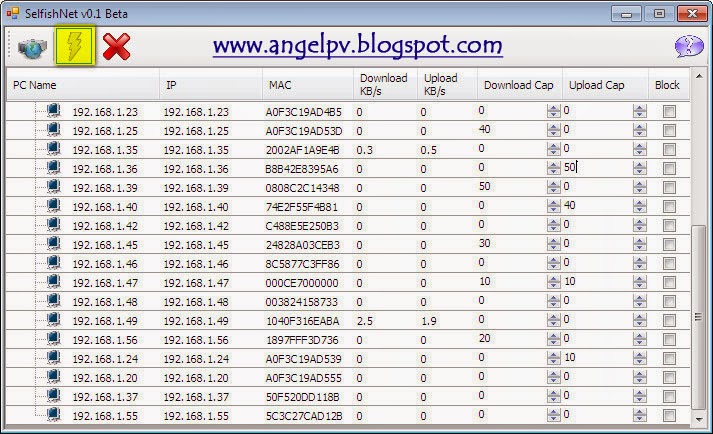Adjust Download Cap spinner for 192.168.1.39
Viewport: 713px width, 434px height.
[553, 187]
